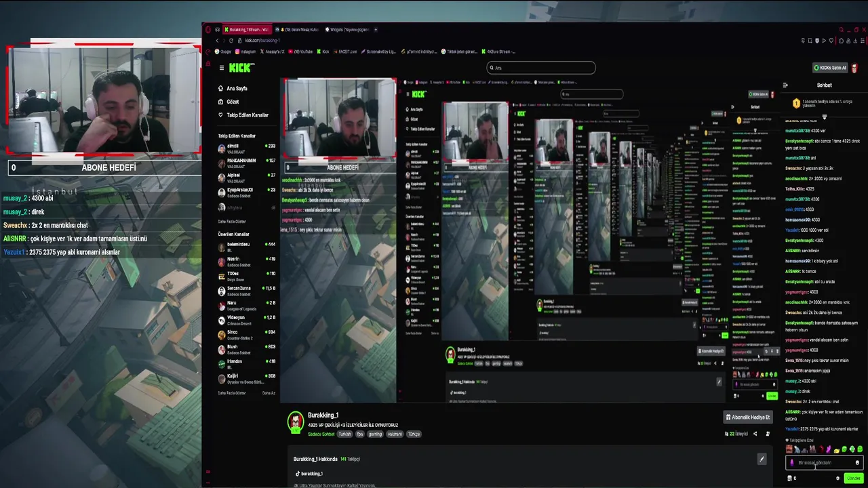
Task: Open PANDAHANIMM channel in sidebar
Action: 246,163
